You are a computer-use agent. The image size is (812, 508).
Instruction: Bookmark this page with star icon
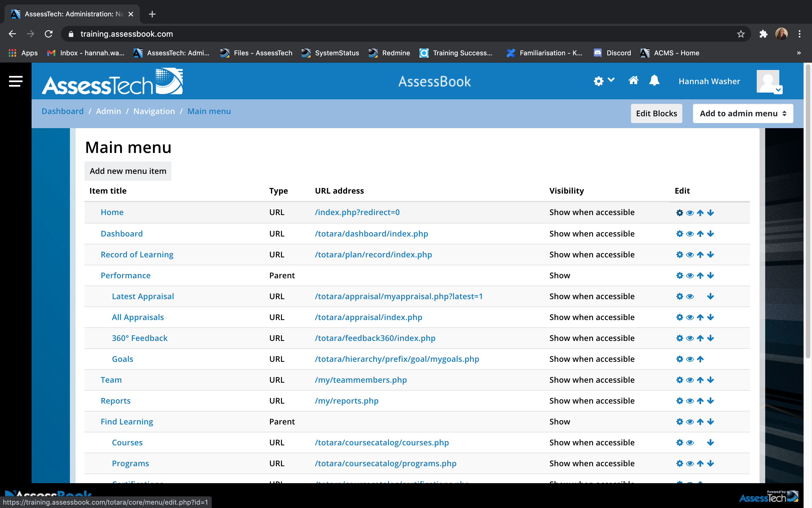pyautogui.click(x=741, y=34)
